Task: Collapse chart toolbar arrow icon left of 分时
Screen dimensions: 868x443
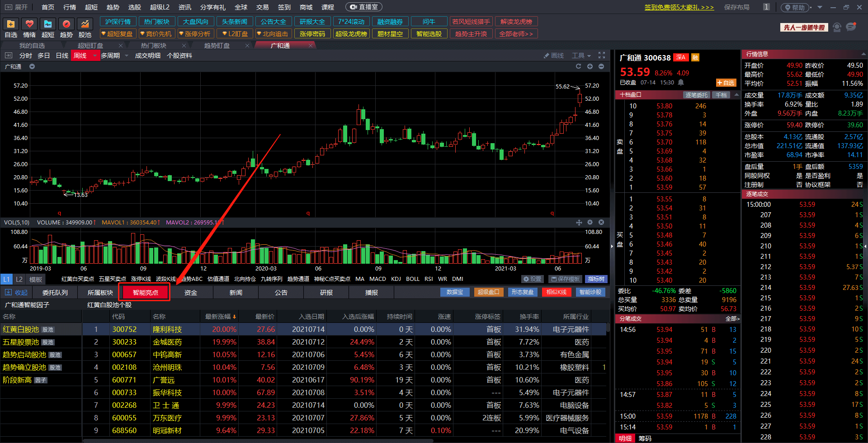Action: click(8, 56)
